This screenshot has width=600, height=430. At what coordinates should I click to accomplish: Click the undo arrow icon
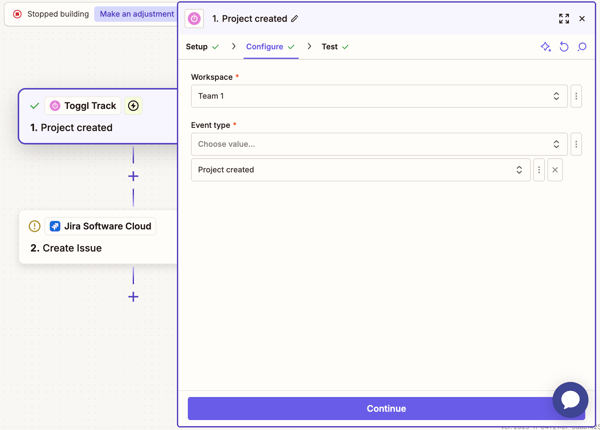564,47
